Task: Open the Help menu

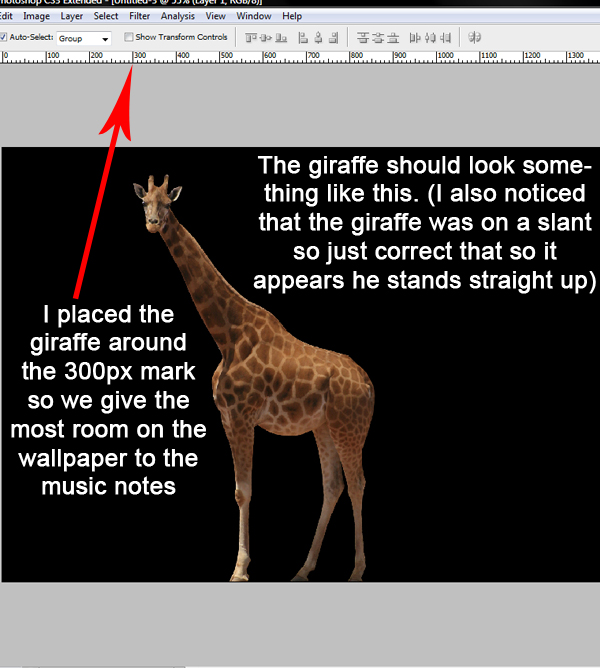Action: [x=292, y=16]
